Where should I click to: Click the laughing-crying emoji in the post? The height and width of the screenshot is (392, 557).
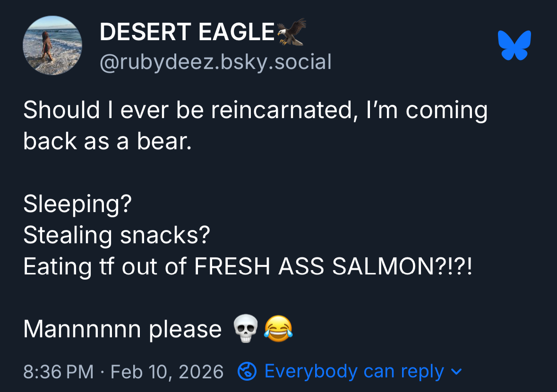278,329
